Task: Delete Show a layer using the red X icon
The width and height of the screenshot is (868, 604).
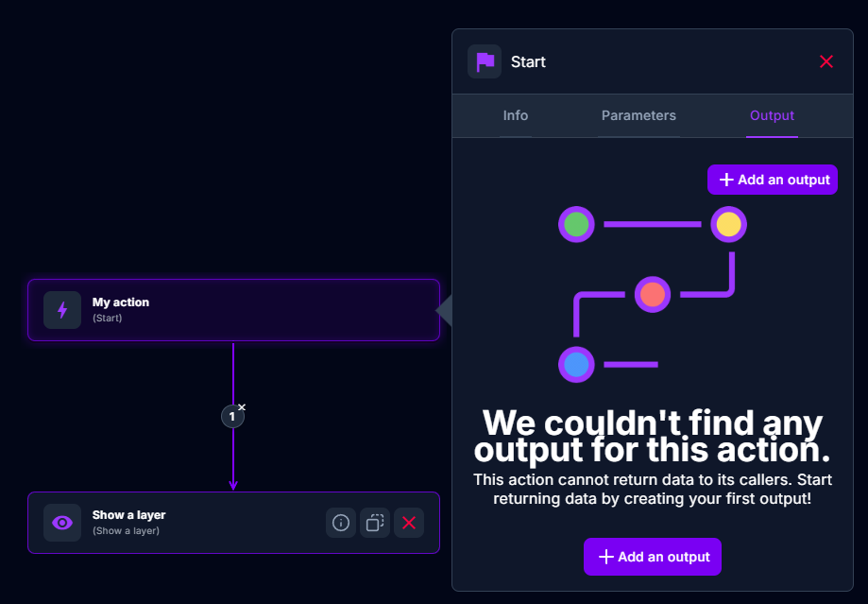Action: [408, 522]
